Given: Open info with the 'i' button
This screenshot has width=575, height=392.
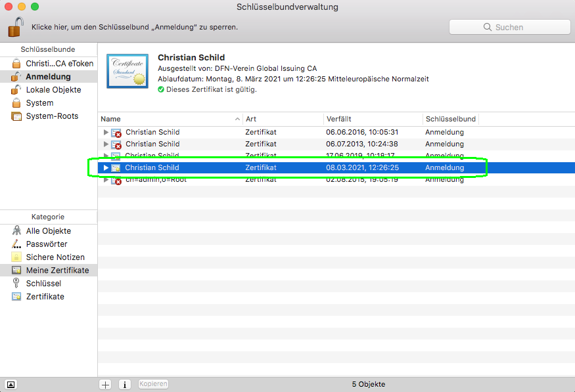Looking at the screenshot, I should [125, 384].
